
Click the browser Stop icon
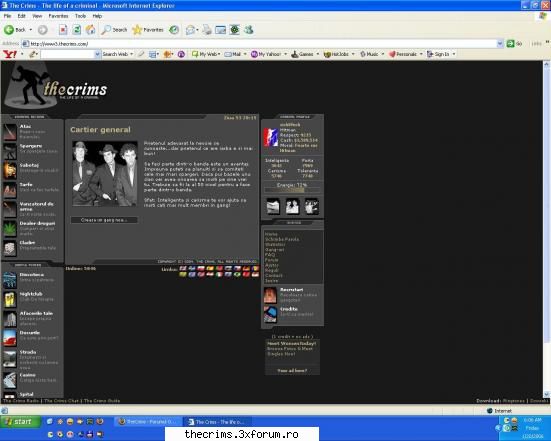63,30
